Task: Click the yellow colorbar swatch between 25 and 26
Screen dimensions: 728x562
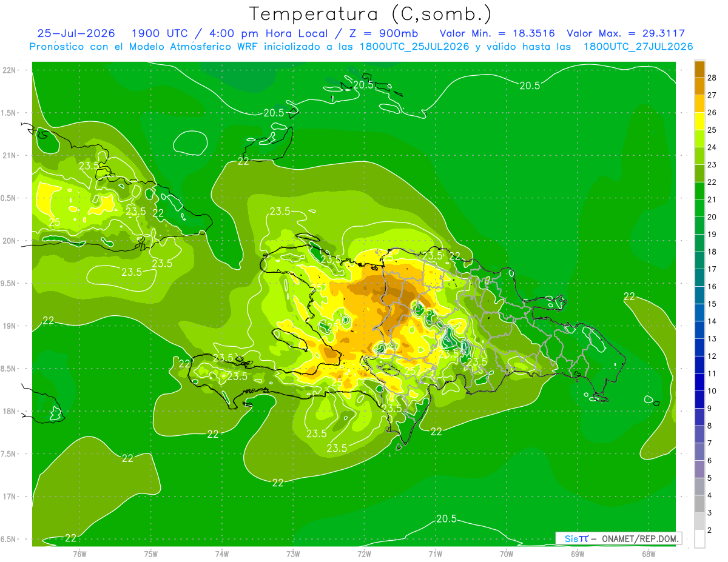Action: 699,121
